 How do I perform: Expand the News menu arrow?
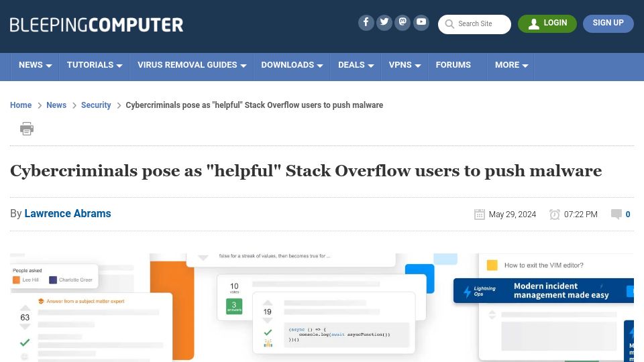pos(49,66)
